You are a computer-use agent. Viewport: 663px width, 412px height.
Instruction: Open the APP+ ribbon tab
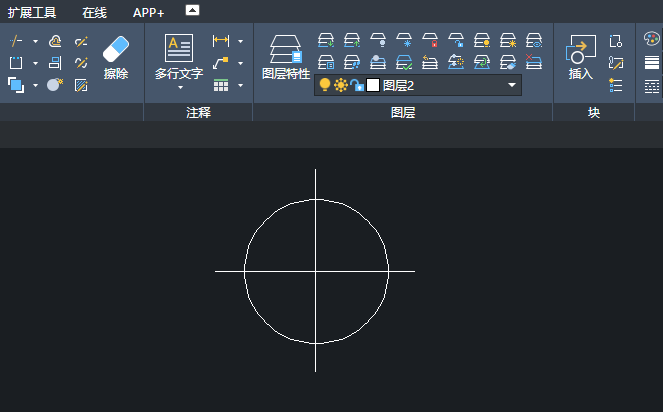(148, 13)
